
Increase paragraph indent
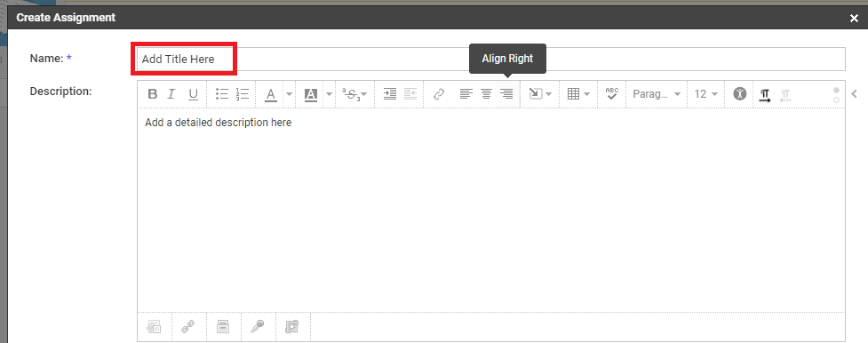[x=390, y=94]
